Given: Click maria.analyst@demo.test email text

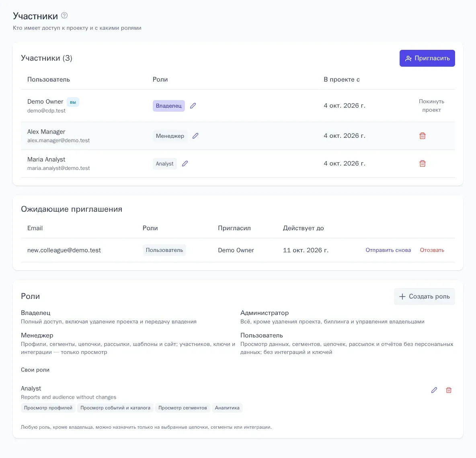Looking at the screenshot, I should [x=59, y=168].
